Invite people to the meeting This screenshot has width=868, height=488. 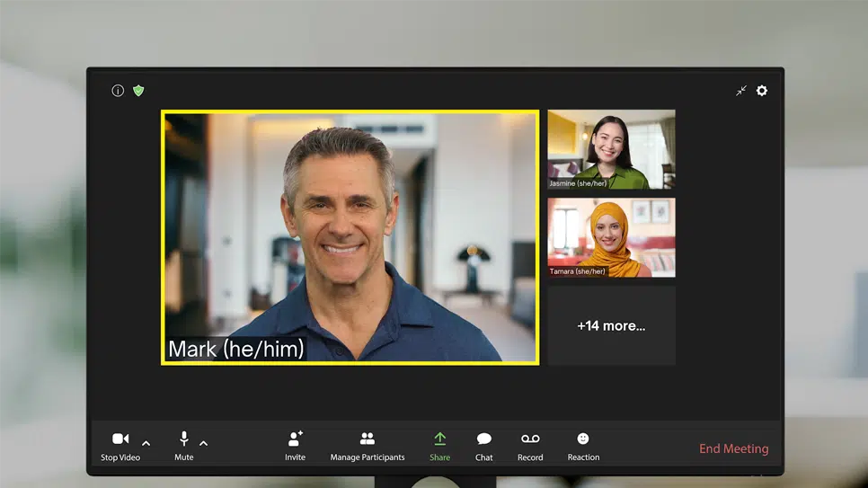pos(295,447)
